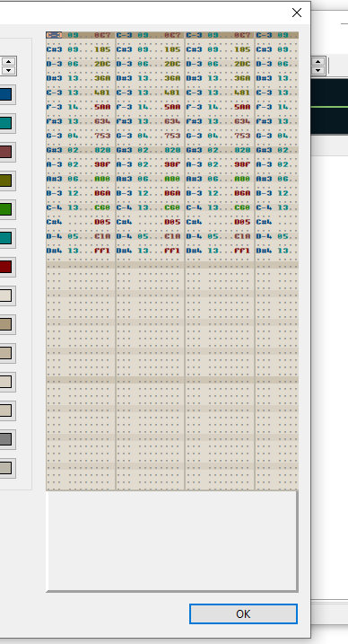Increase value with left spinner up arrow
Screen dimensions: 348x644
9,62
